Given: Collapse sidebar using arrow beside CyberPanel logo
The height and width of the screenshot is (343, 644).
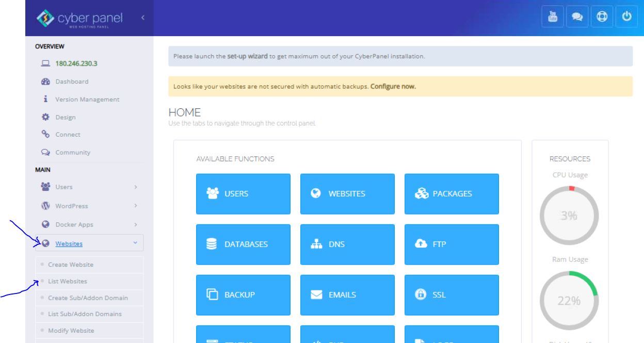Looking at the screenshot, I should [143, 19].
